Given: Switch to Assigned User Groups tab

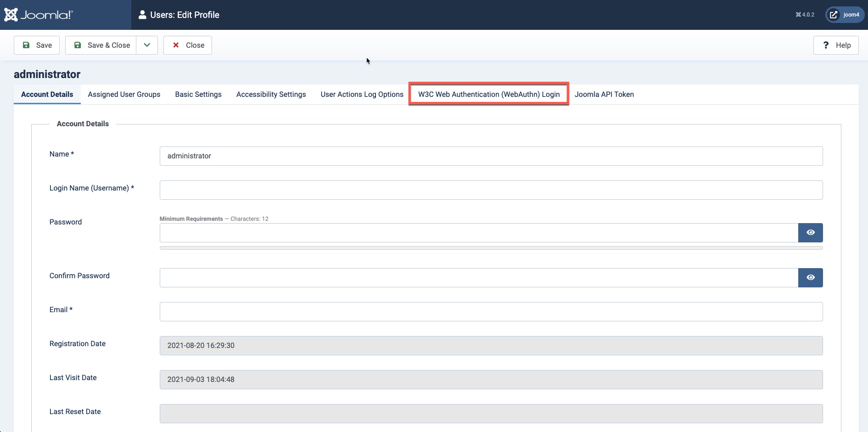Looking at the screenshot, I should [x=124, y=94].
